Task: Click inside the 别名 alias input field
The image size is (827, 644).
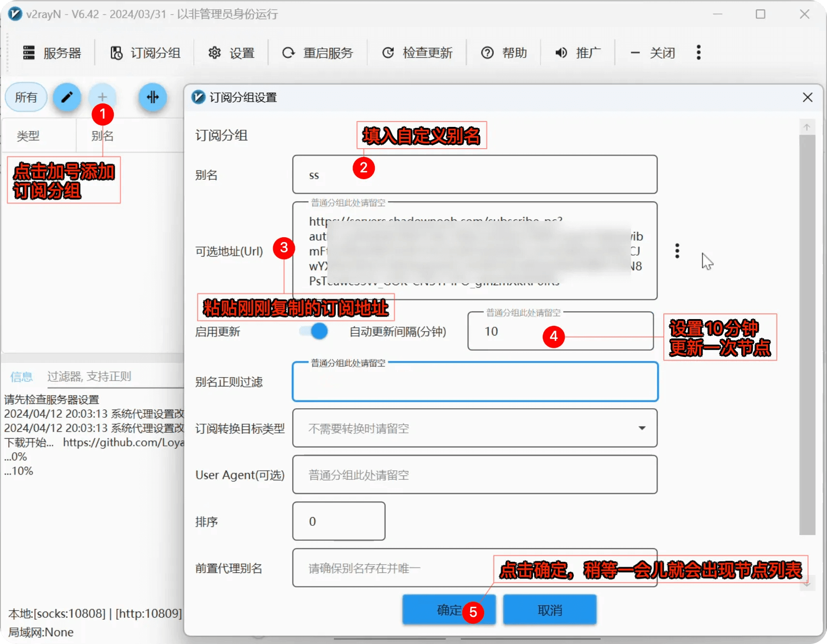Action: click(x=475, y=175)
